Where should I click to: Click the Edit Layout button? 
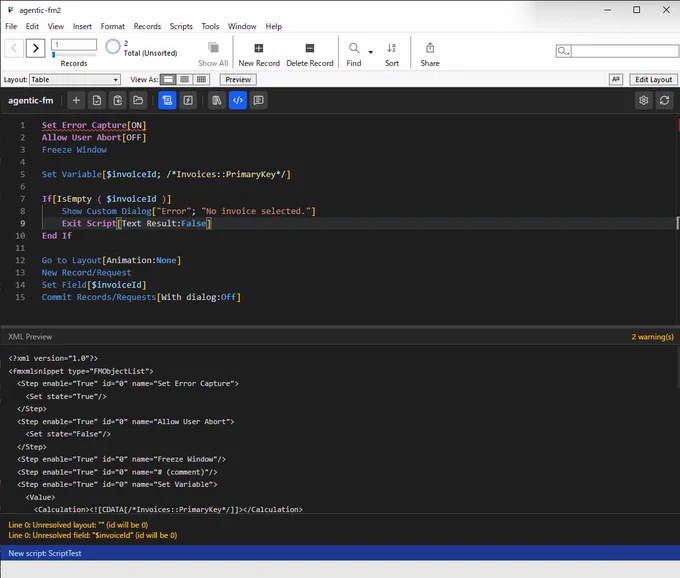[x=653, y=79]
